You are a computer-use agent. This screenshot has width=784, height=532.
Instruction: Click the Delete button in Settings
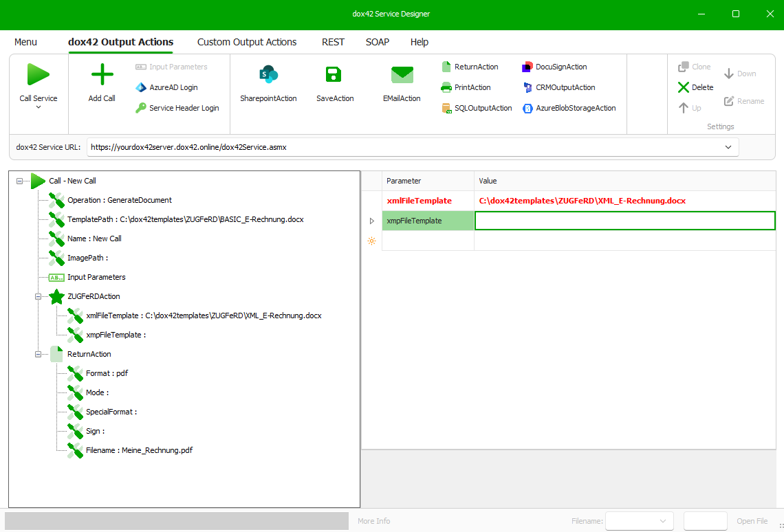point(695,87)
